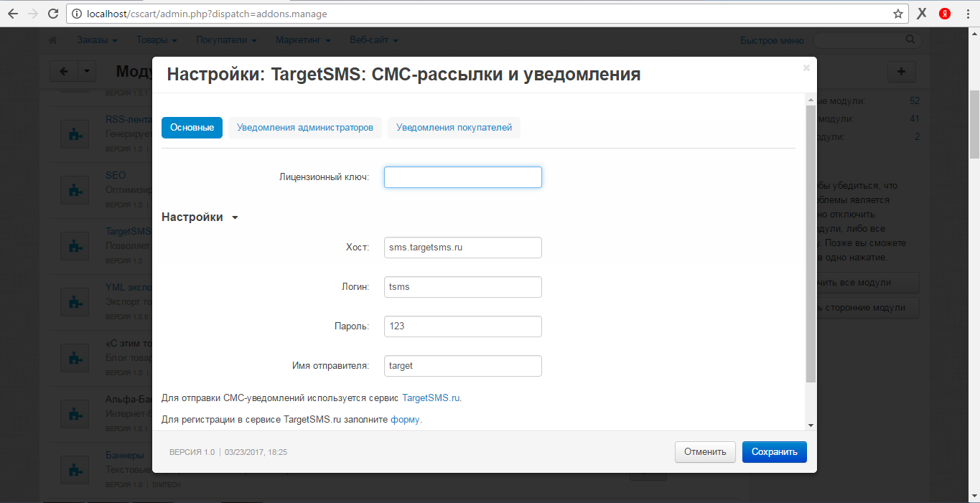The width and height of the screenshot is (980, 503).
Task: Click the YML export module puzzle icon
Action: 74,301
